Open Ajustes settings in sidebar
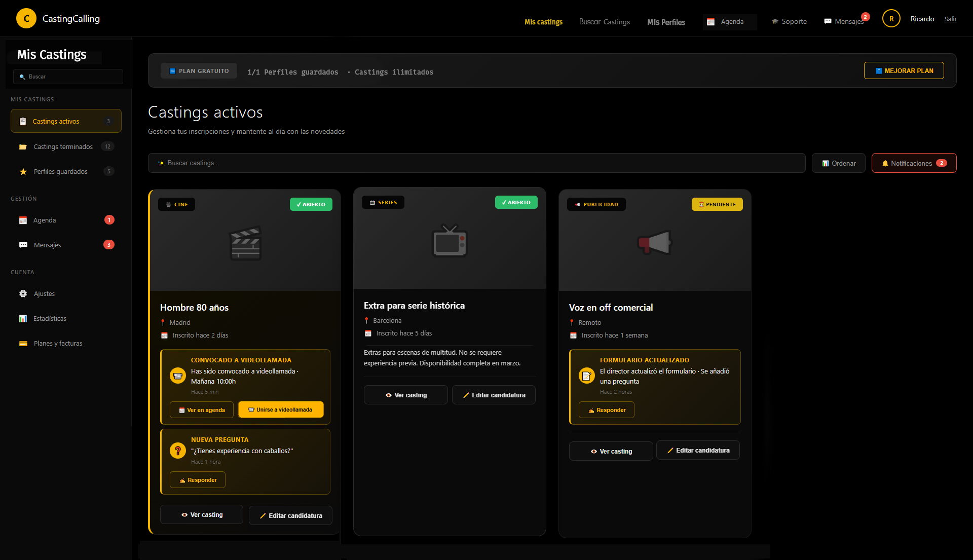This screenshot has height=560, width=973. pos(44,293)
